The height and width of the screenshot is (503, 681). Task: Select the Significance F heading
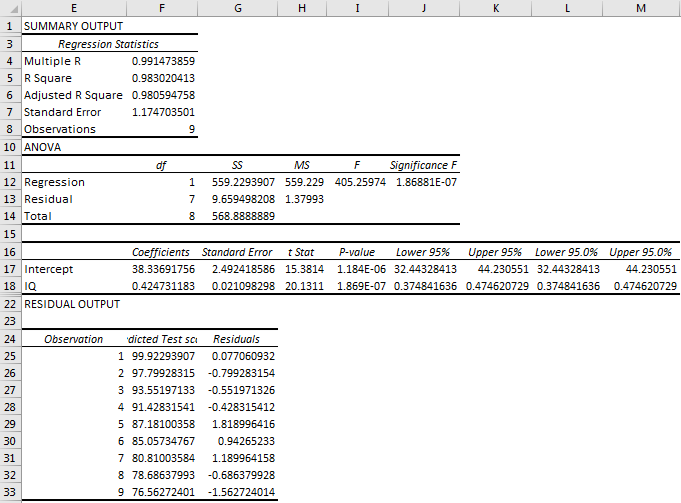(x=423, y=165)
